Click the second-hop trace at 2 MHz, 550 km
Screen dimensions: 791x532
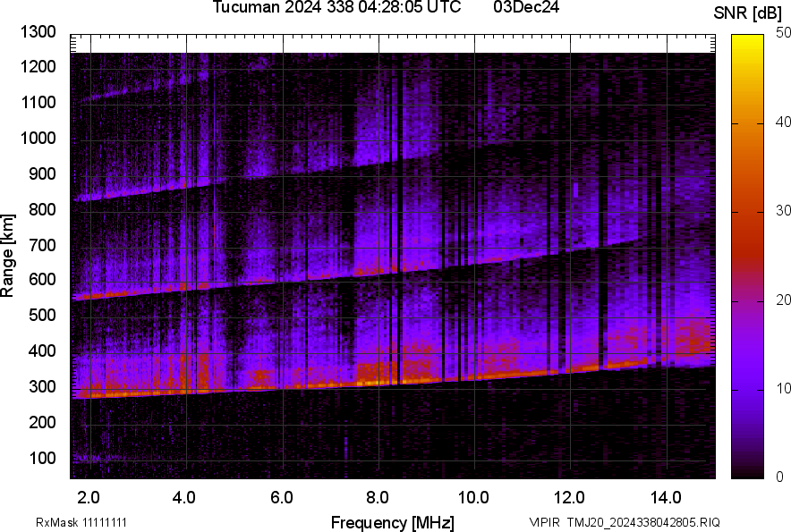pos(90,296)
